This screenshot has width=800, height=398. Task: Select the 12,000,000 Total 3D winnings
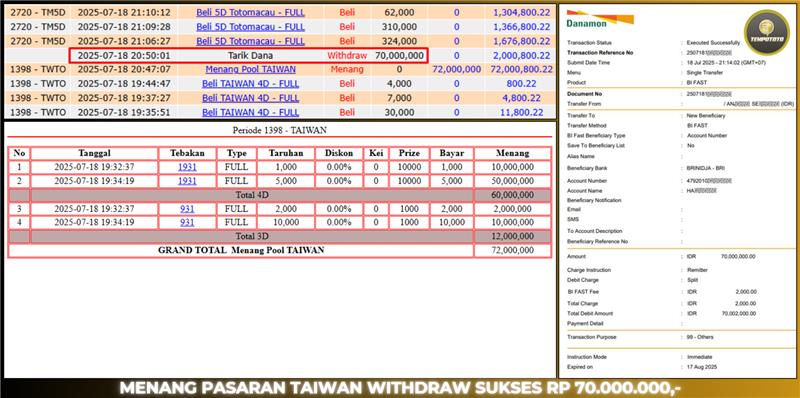tap(512, 236)
